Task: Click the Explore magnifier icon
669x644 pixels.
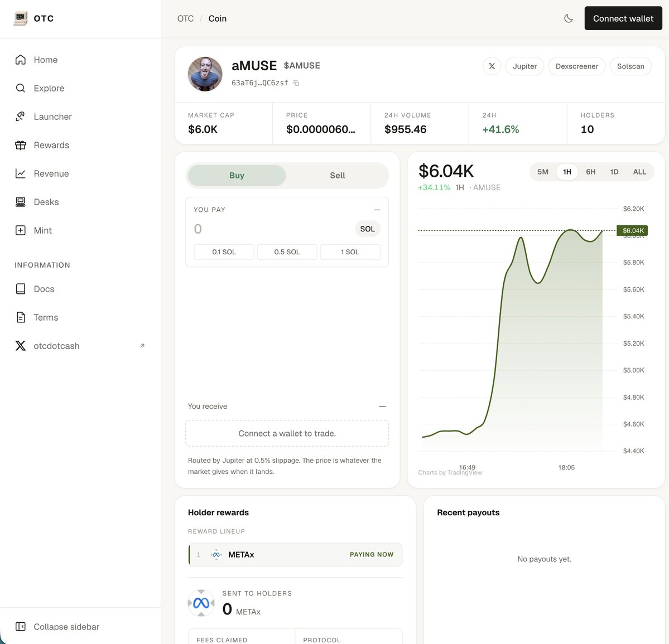Action: click(x=21, y=88)
